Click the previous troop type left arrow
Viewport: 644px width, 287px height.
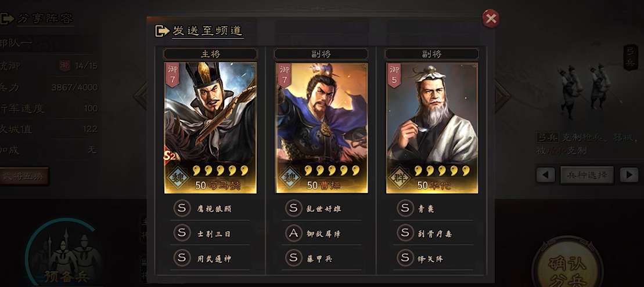click(546, 176)
